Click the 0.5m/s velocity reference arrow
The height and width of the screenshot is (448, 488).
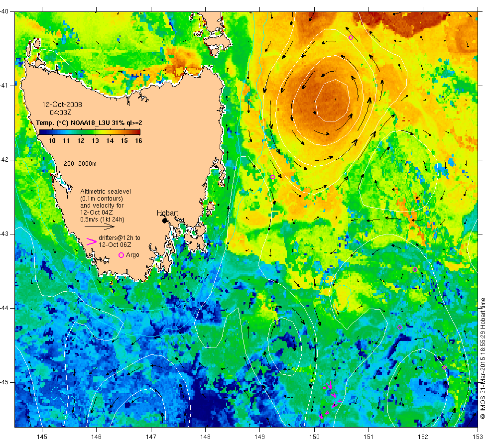pos(99,227)
